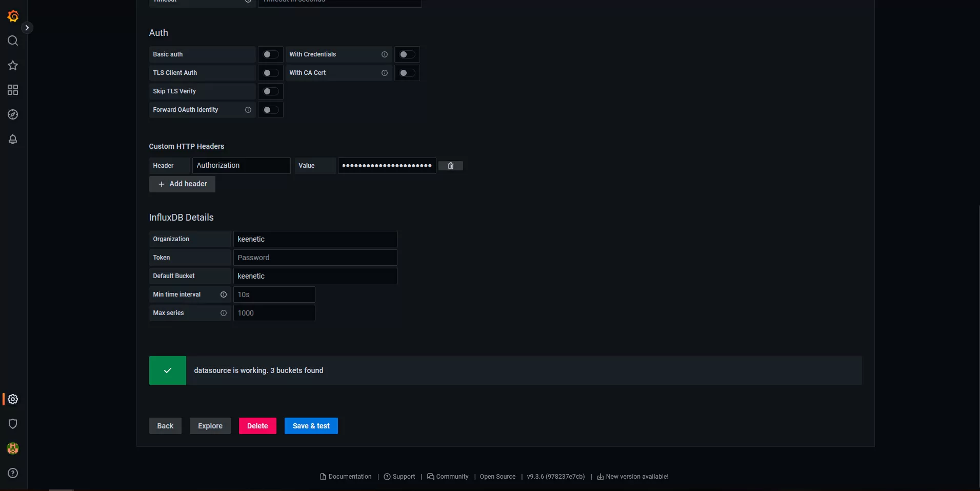Toggle the TLS Client Auth switch
This screenshot has height=491, width=980.
coord(271,73)
